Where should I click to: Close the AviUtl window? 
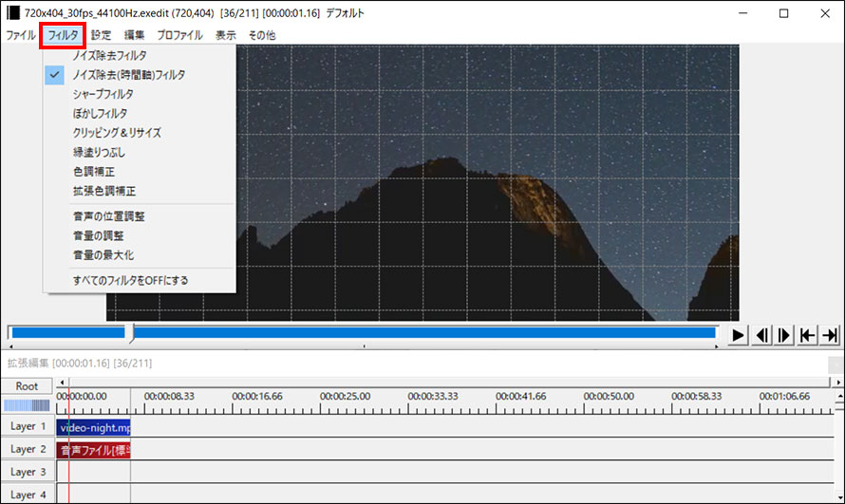tap(825, 13)
